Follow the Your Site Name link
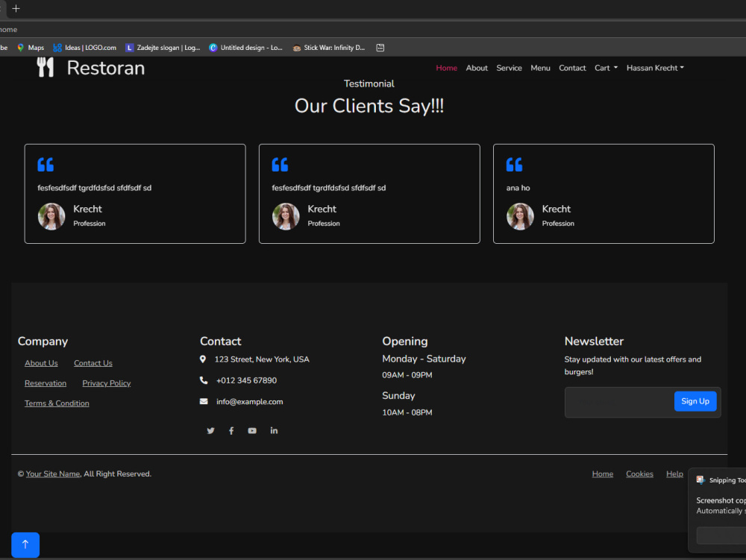The height and width of the screenshot is (560, 746). coord(53,474)
